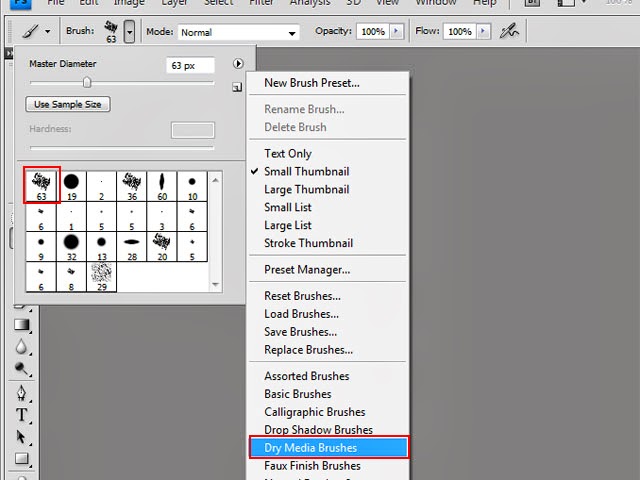Choose Load Brushes... menu entry
This screenshot has width=640, height=480.
(301, 314)
